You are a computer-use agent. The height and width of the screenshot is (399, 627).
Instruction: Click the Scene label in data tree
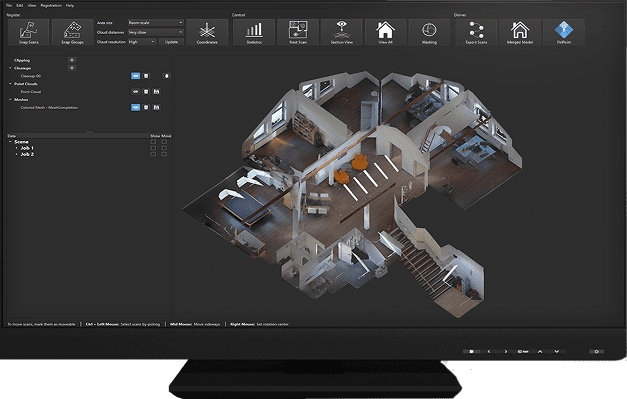coord(21,142)
